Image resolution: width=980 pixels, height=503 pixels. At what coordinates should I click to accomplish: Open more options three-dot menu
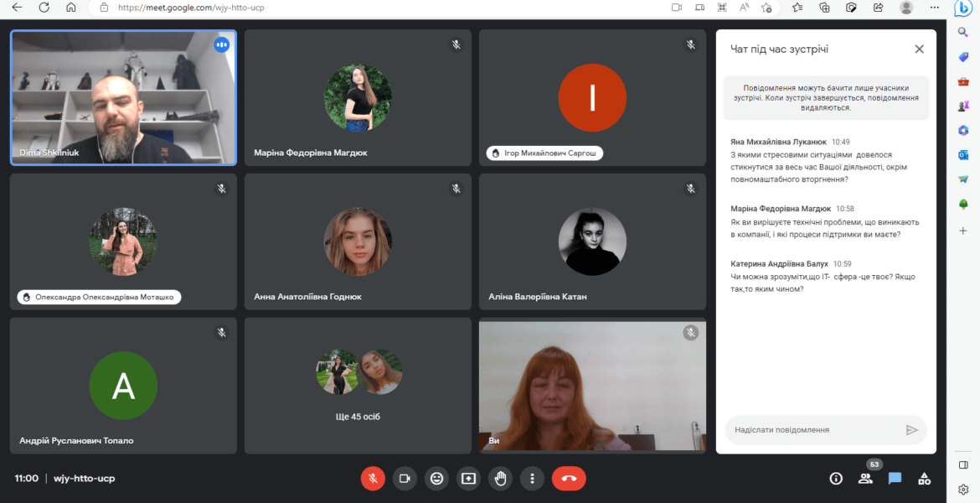pos(532,479)
